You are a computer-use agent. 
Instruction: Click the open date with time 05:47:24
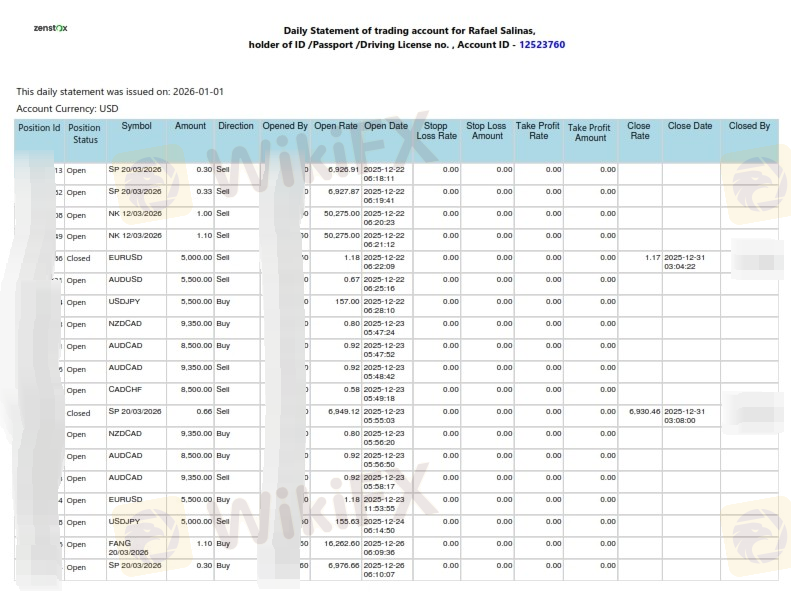tap(387, 328)
